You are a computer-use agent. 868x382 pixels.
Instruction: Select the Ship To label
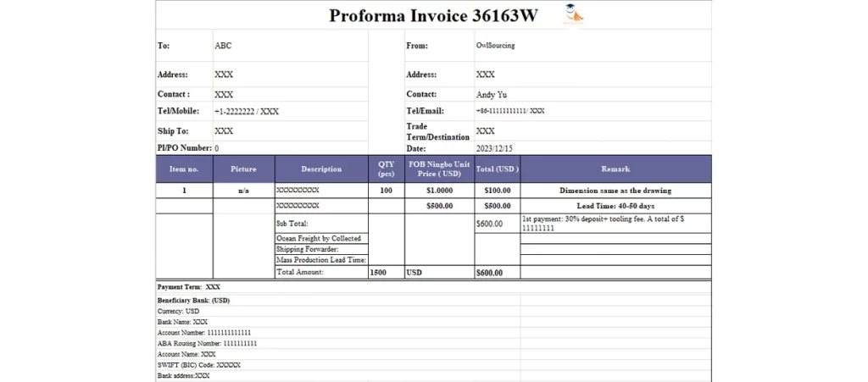point(173,131)
